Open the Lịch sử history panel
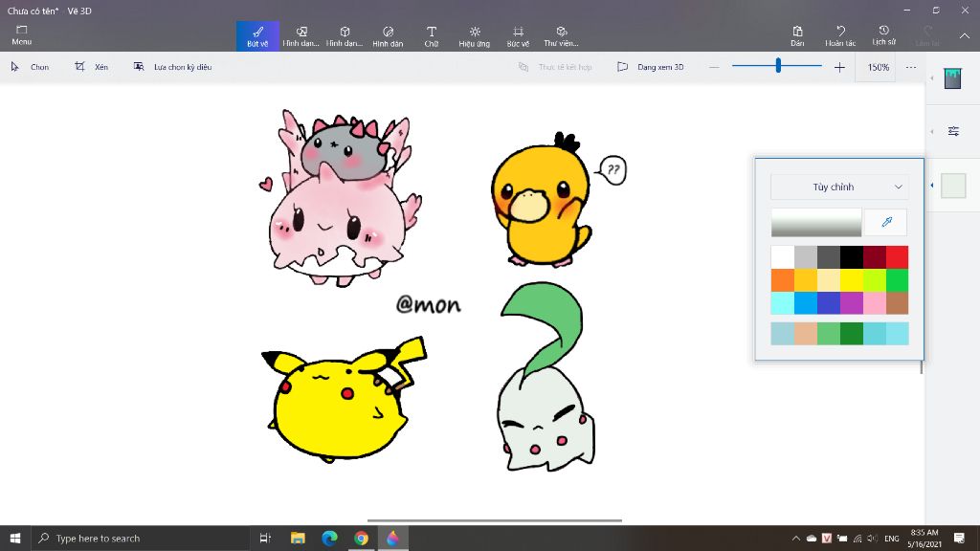This screenshot has height=551, width=980. 883,35
